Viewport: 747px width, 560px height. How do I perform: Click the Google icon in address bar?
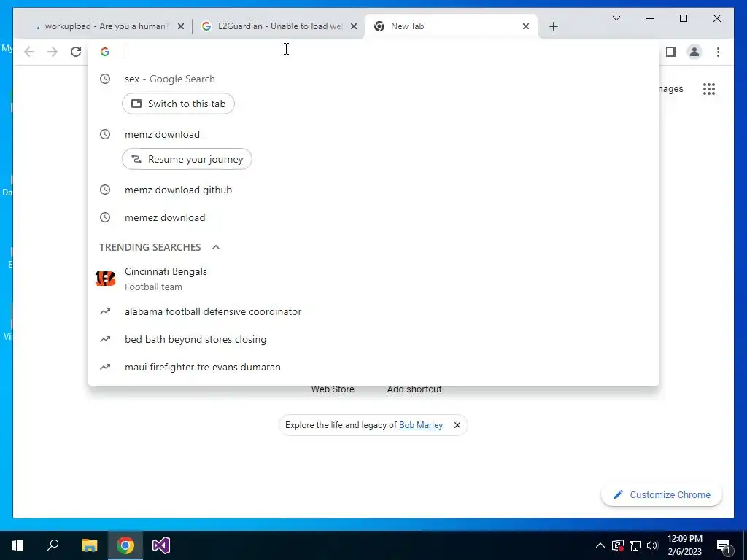pyautogui.click(x=105, y=52)
